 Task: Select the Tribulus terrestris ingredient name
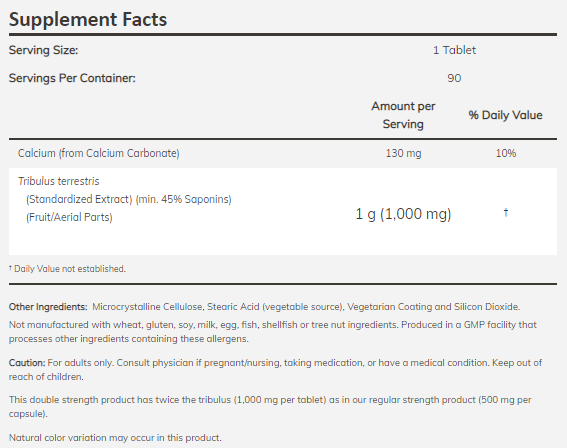point(59,181)
